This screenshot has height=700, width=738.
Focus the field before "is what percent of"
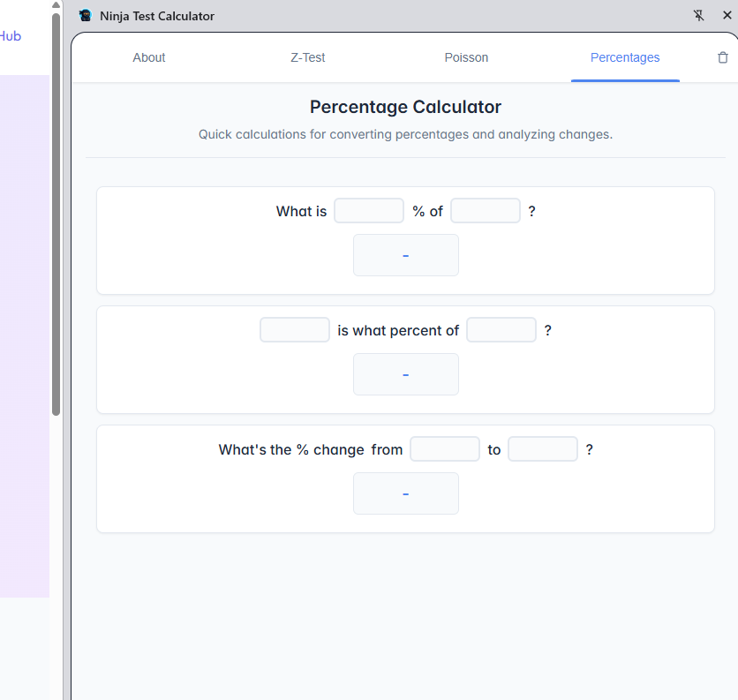pos(295,330)
